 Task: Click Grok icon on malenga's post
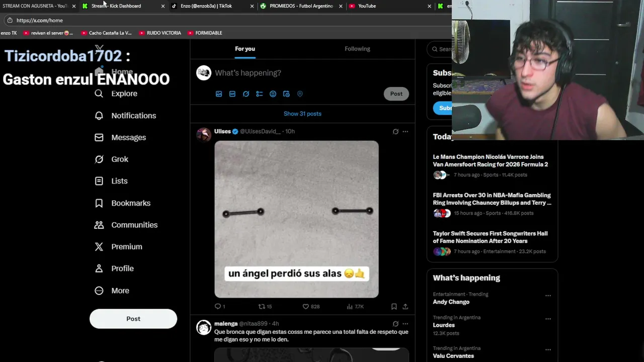tap(395, 324)
